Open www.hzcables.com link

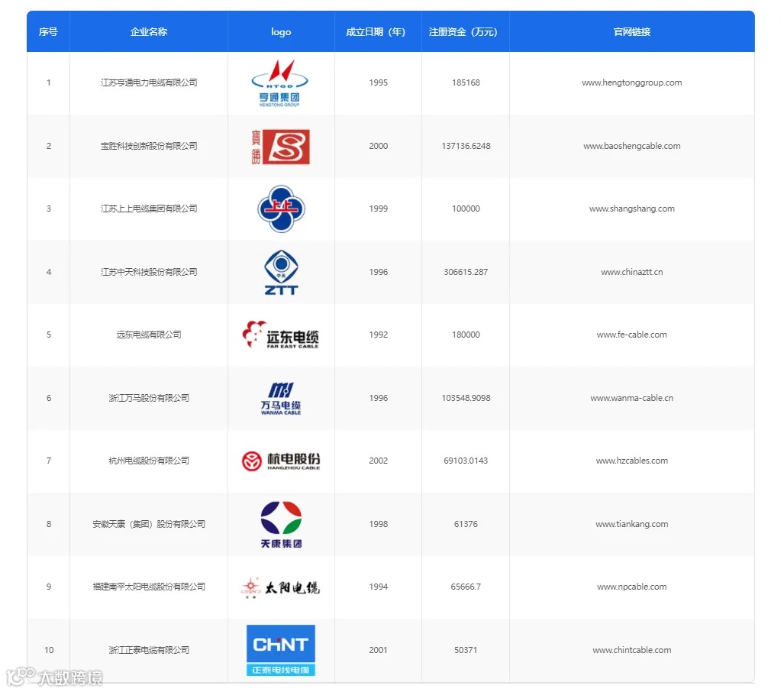point(631,461)
